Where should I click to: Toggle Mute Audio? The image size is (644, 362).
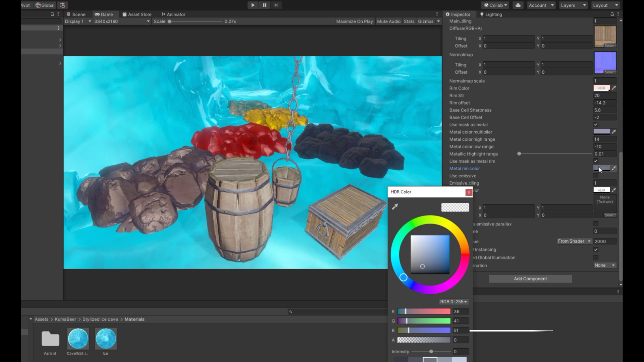(x=388, y=21)
